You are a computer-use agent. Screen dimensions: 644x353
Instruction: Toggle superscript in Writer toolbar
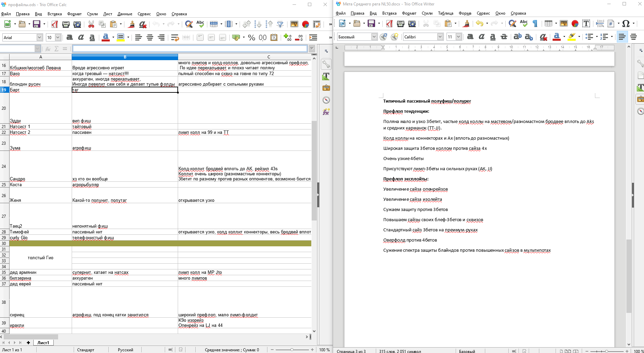tap(518, 37)
